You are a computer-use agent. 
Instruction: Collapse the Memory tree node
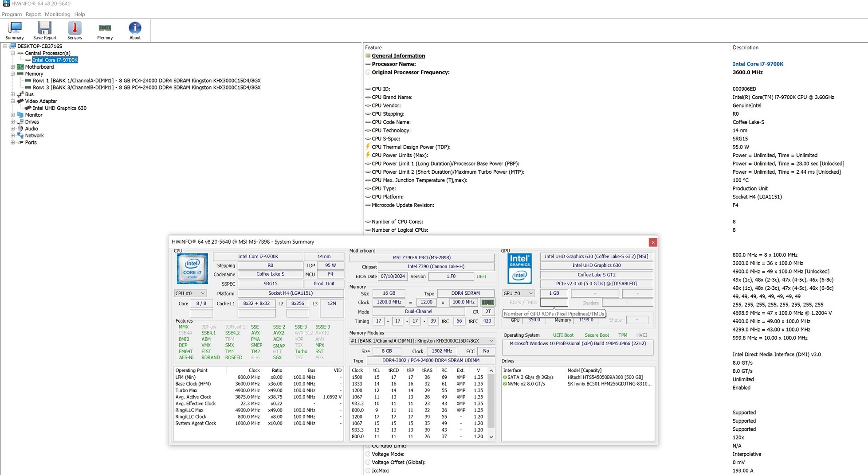13,74
